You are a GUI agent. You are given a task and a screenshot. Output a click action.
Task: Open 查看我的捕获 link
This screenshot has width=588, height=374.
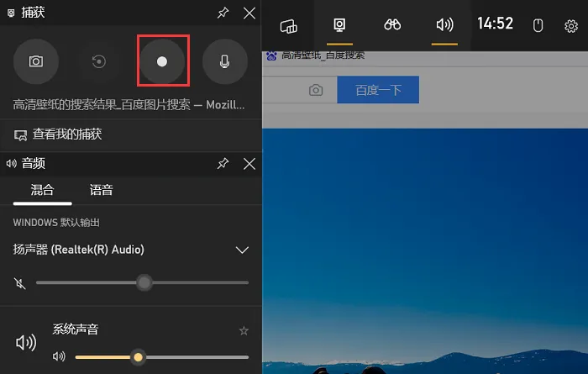pos(58,134)
